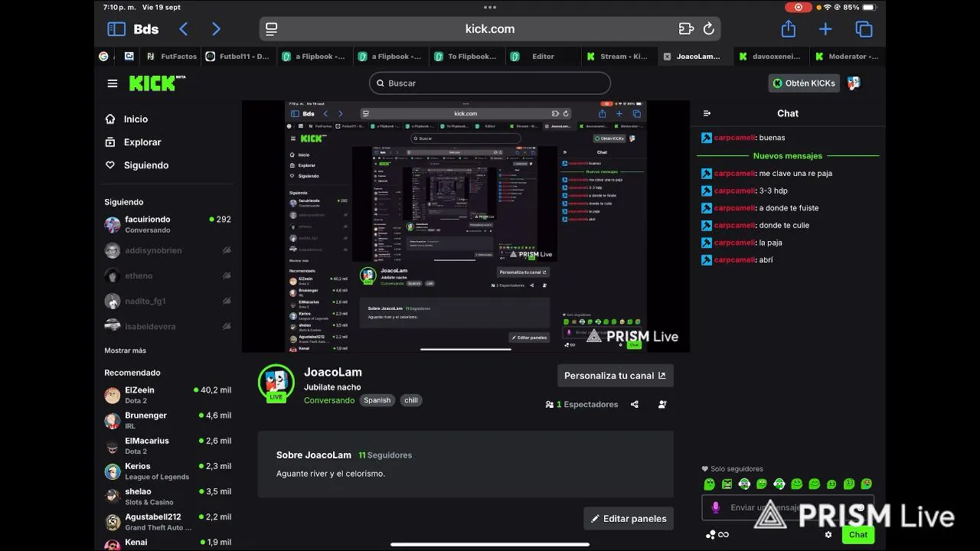Click the KICK logo

point(156,83)
